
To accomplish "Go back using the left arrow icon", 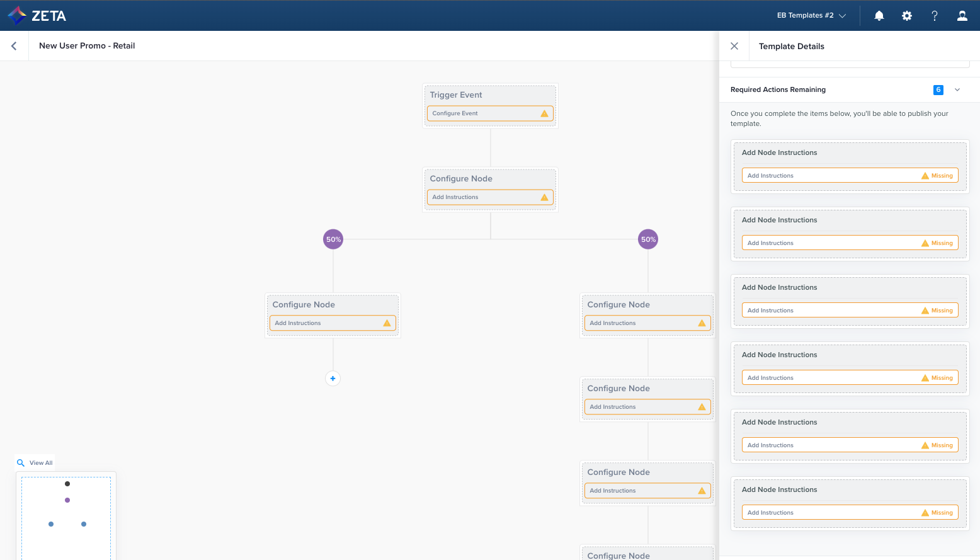I will click(14, 46).
